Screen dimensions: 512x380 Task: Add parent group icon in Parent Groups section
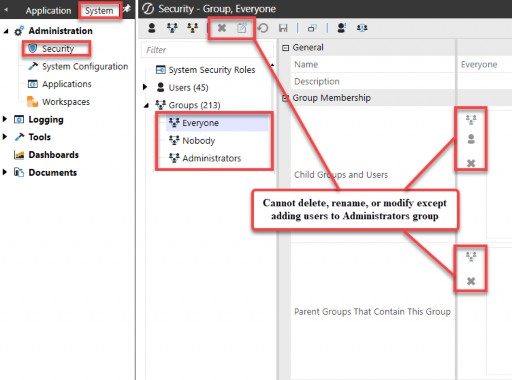tap(471, 256)
